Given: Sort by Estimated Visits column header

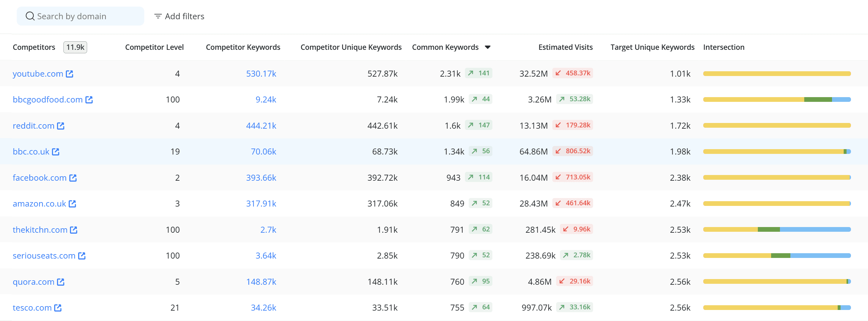Looking at the screenshot, I should pos(565,47).
